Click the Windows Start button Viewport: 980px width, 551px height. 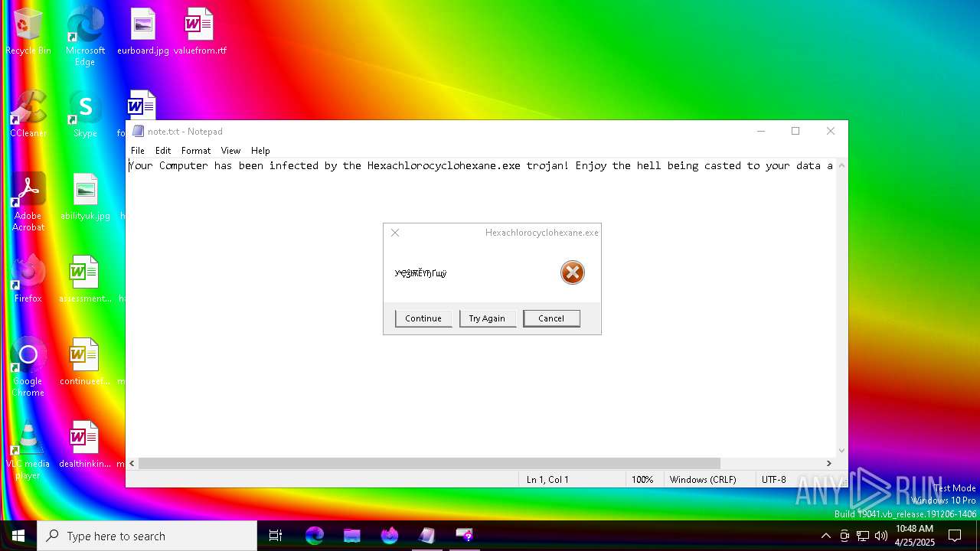[18, 536]
